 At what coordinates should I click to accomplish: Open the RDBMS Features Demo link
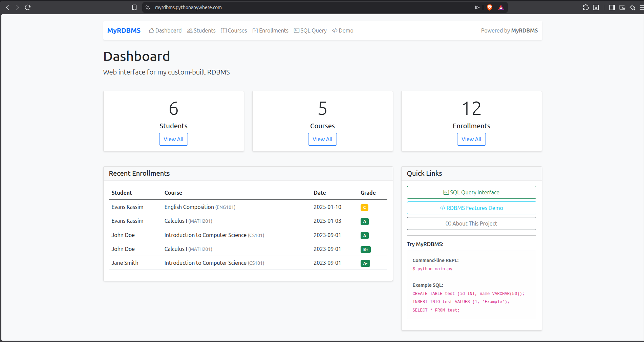coord(471,208)
